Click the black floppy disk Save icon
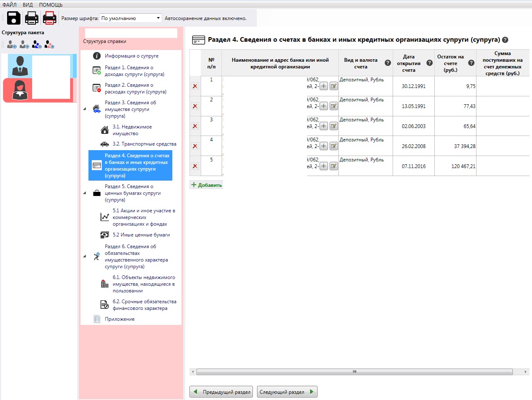 pos(14,18)
